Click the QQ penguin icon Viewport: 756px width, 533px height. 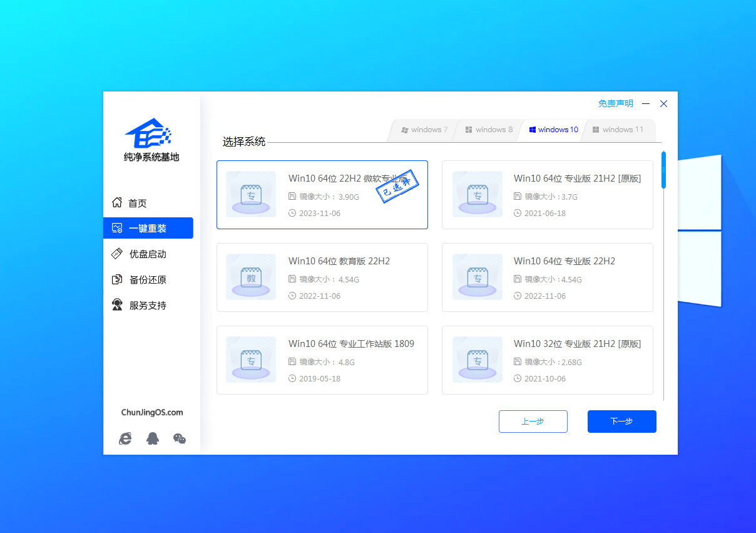pos(152,438)
